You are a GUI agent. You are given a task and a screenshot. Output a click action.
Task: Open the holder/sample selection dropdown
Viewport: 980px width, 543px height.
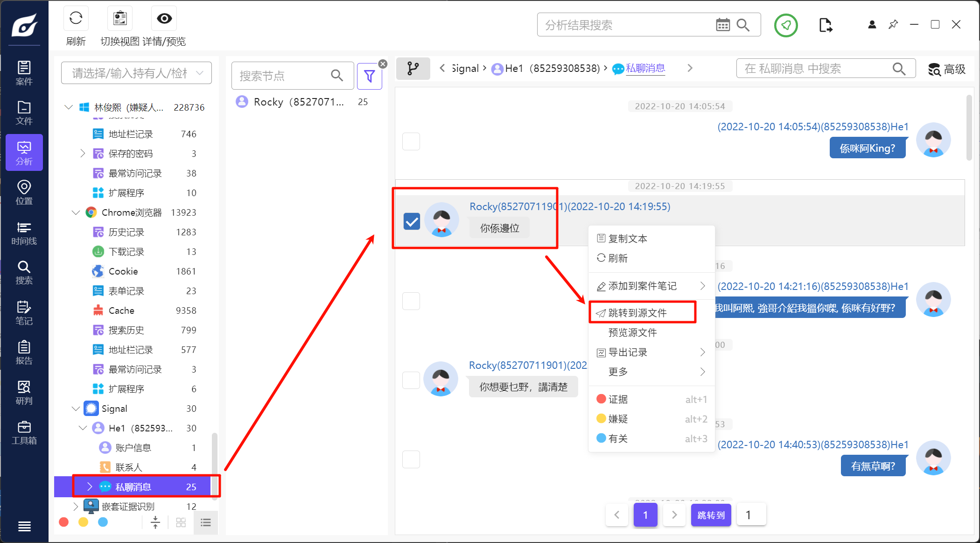coord(136,73)
